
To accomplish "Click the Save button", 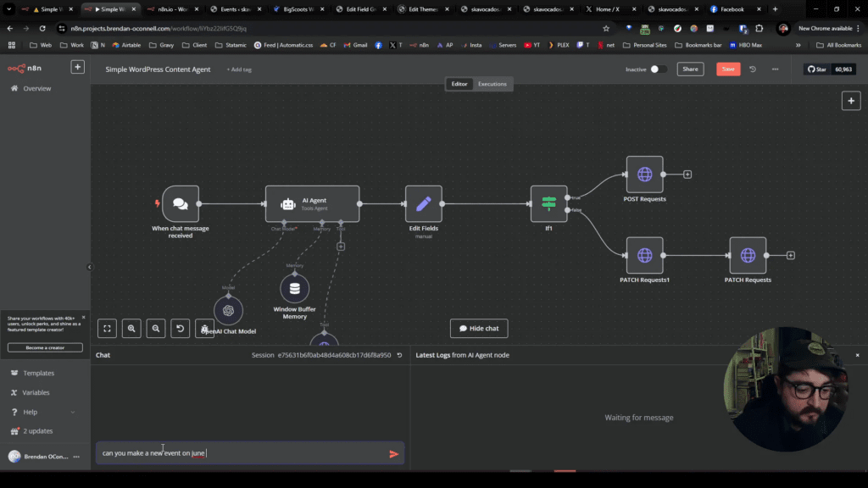I will point(728,69).
